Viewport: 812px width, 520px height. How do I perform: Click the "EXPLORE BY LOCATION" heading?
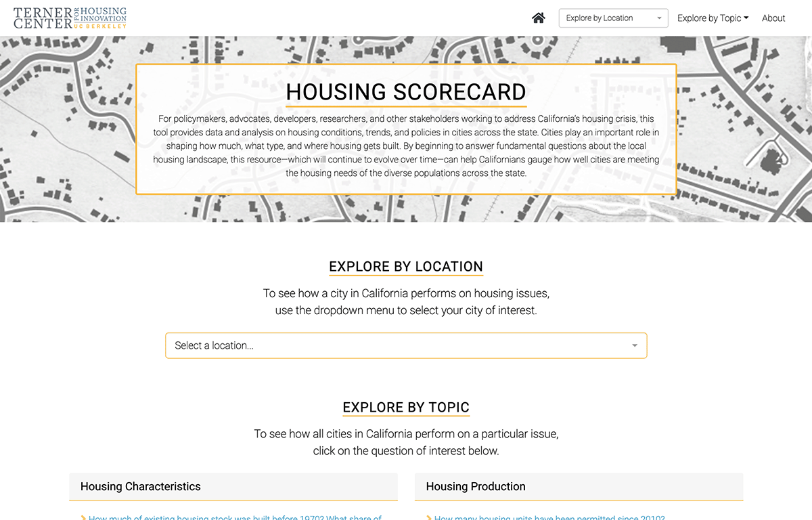(x=406, y=266)
